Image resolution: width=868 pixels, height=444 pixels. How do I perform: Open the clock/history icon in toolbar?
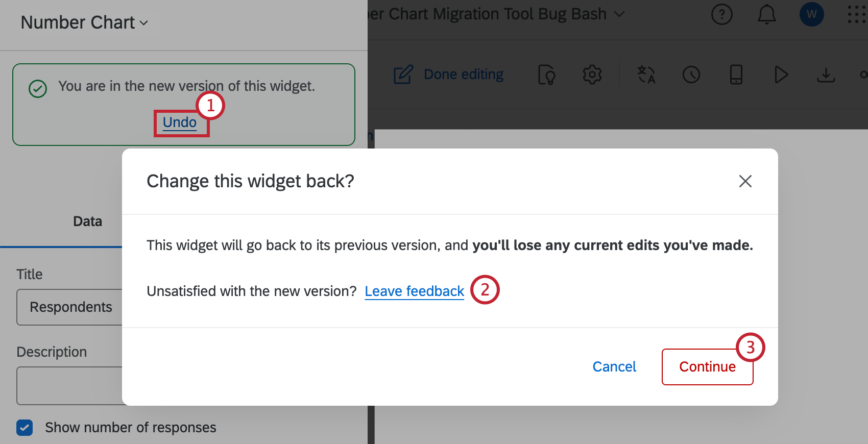click(x=691, y=75)
